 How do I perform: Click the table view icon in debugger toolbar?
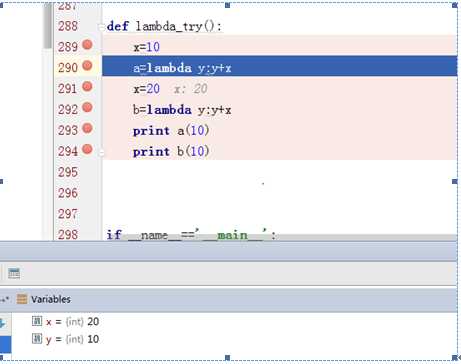pos(14,273)
